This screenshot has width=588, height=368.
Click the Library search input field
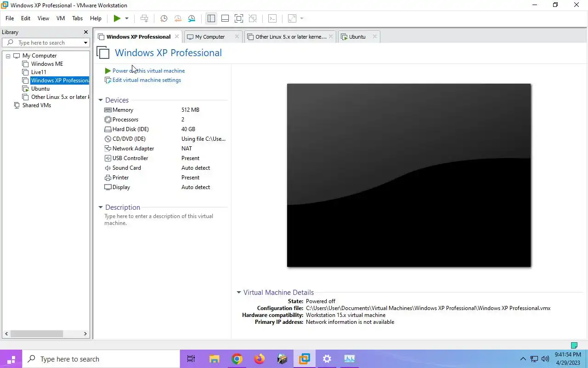tap(45, 43)
